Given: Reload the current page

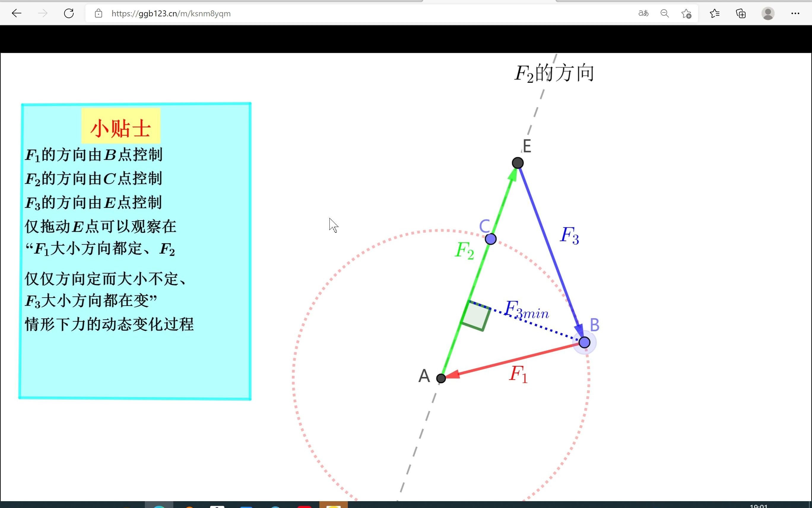Looking at the screenshot, I should [x=69, y=13].
